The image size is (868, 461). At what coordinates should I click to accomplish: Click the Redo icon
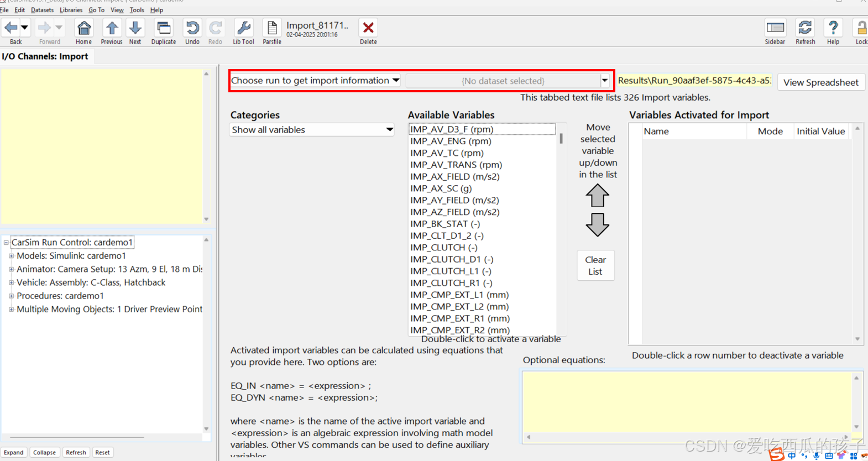[216, 28]
